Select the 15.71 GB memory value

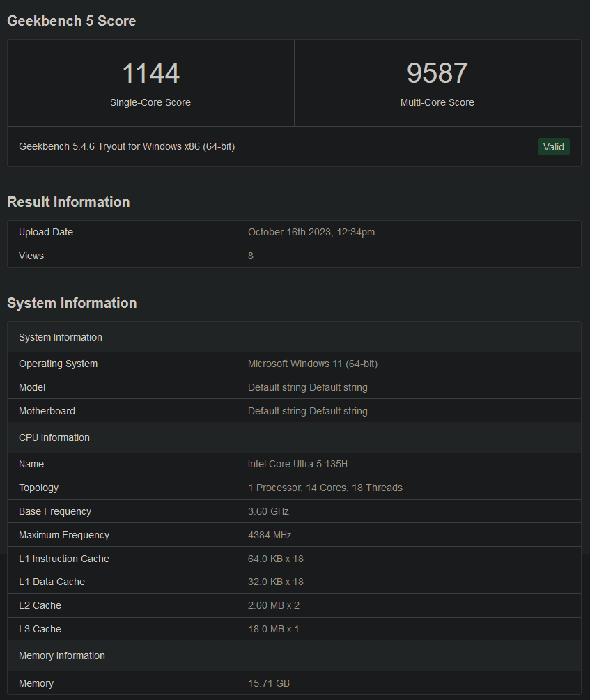click(x=269, y=683)
